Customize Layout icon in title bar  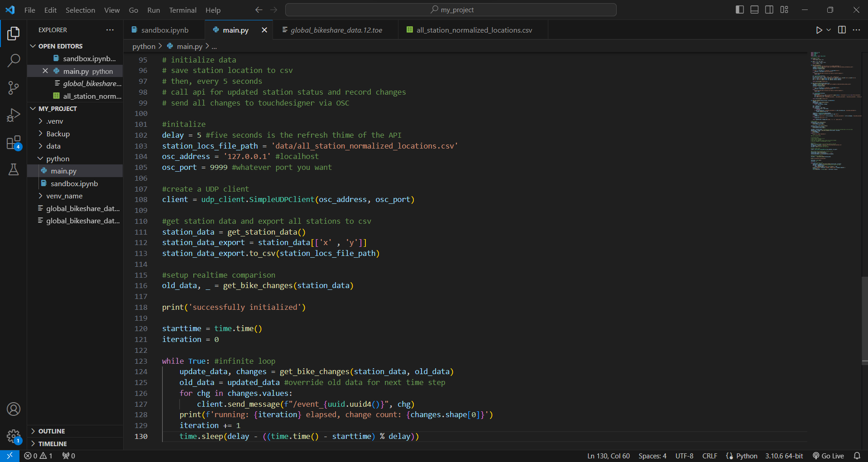(x=784, y=10)
